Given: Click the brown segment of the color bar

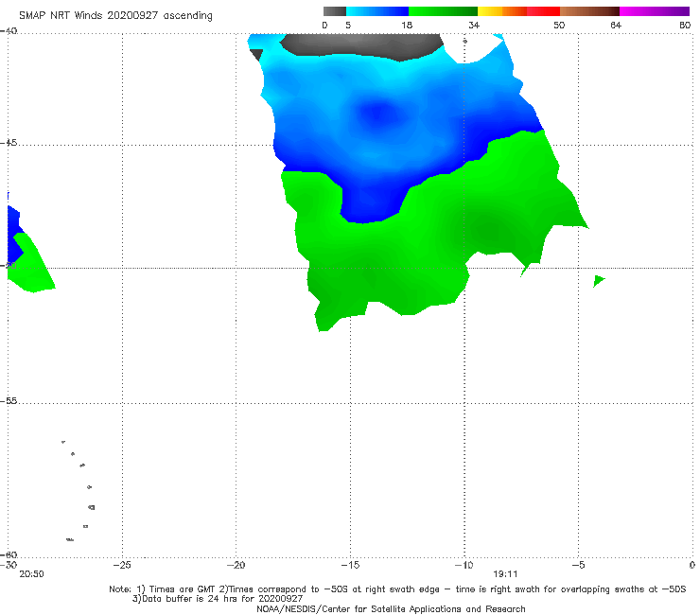Looking at the screenshot, I should [x=589, y=11].
